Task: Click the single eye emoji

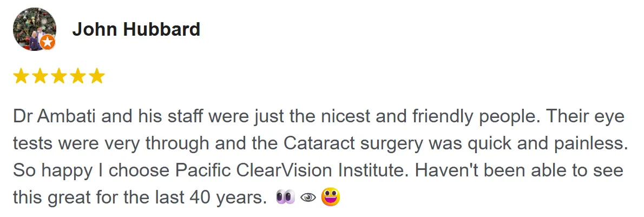Action: point(308,198)
